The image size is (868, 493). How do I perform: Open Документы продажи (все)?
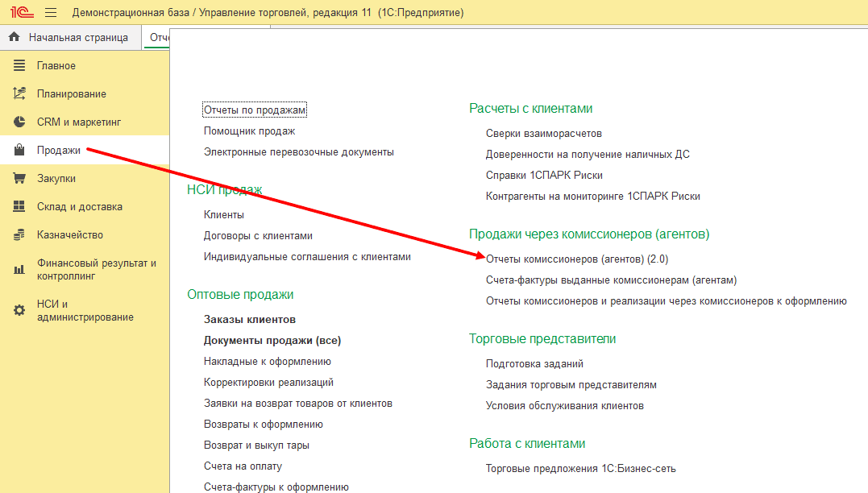(272, 340)
